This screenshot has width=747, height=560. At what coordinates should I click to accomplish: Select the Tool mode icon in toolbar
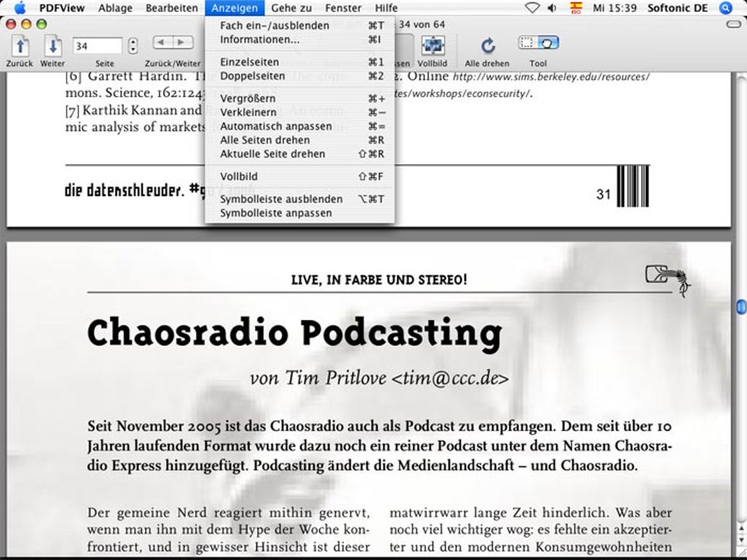coord(538,44)
